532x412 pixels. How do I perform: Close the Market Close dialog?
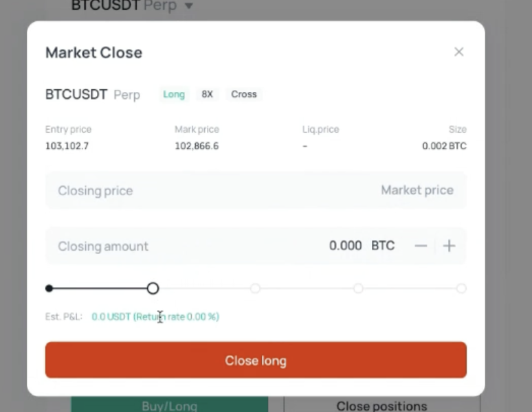tap(458, 51)
